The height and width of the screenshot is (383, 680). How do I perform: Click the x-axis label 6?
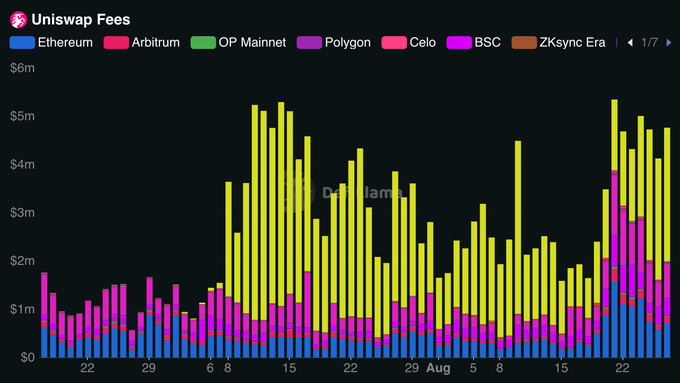click(x=210, y=368)
